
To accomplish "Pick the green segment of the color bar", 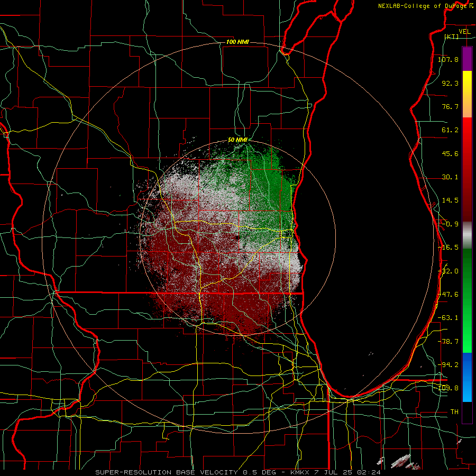I will (467, 300).
